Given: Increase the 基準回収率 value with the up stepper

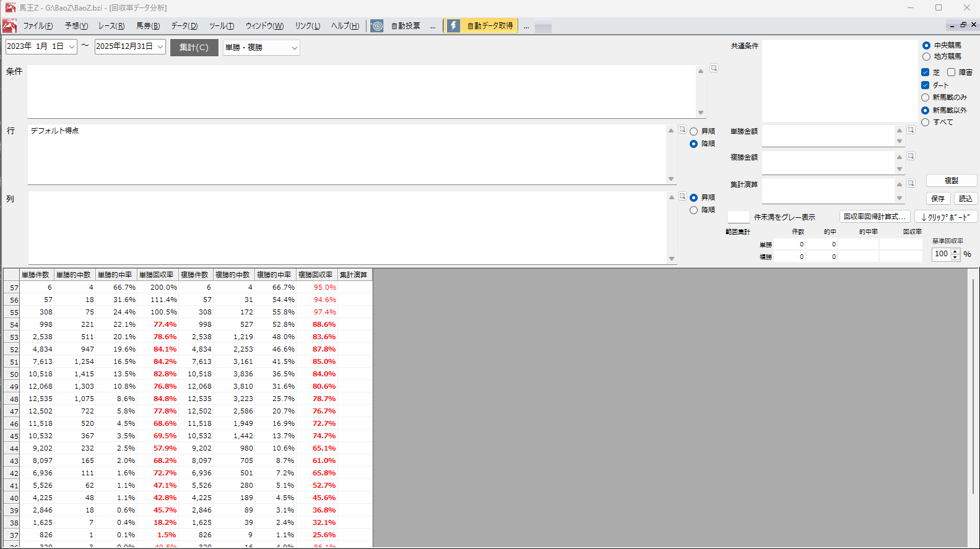Looking at the screenshot, I should (x=955, y=251).
